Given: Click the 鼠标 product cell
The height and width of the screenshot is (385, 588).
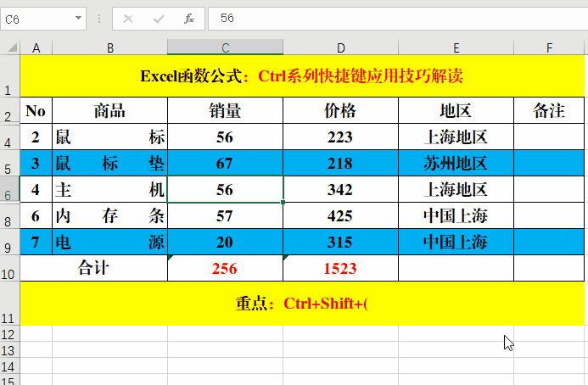Looking at the screenshot, I should [x=109, y=137].
